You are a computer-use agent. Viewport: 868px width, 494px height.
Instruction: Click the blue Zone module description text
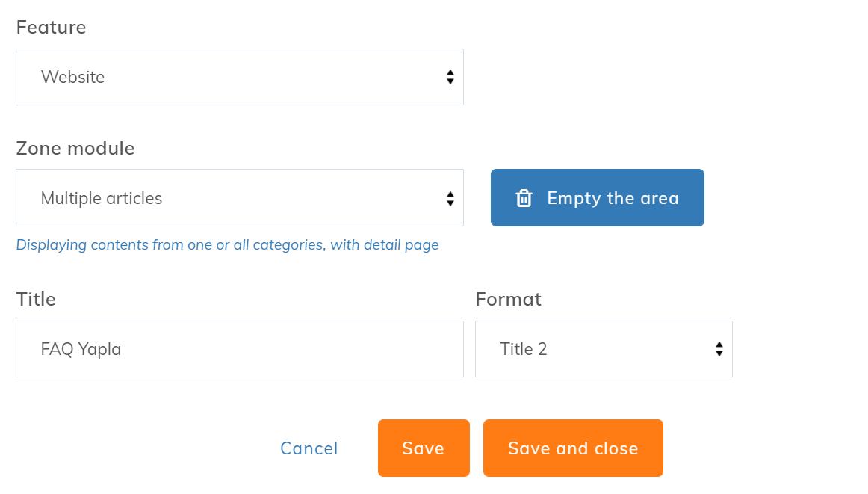coord(227,245)
